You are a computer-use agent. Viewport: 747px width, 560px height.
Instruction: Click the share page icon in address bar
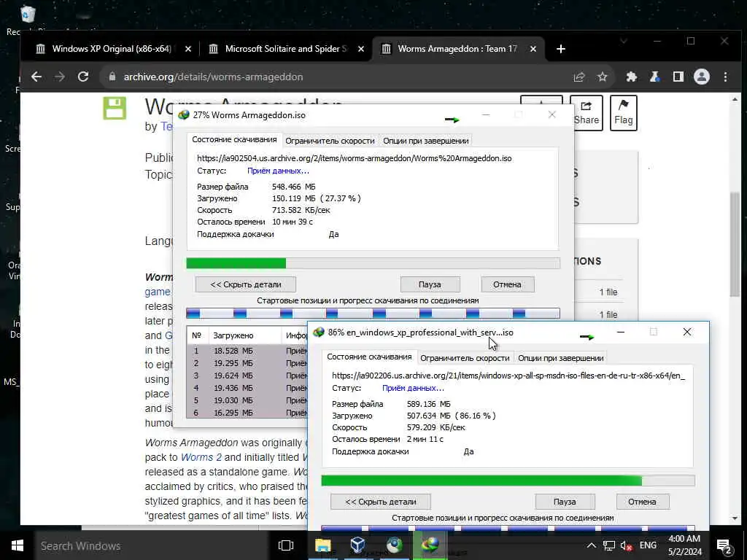click(578, 77)
